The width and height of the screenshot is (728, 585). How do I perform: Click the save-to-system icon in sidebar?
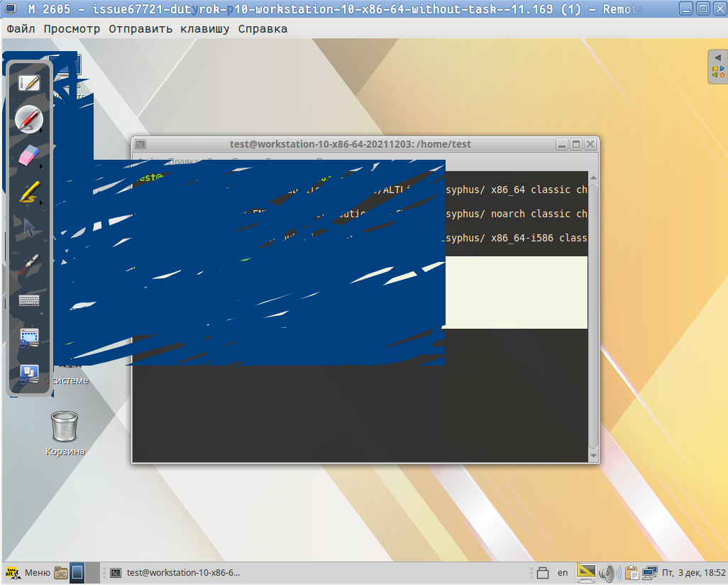pyautogui.click(x=28, y=373)
